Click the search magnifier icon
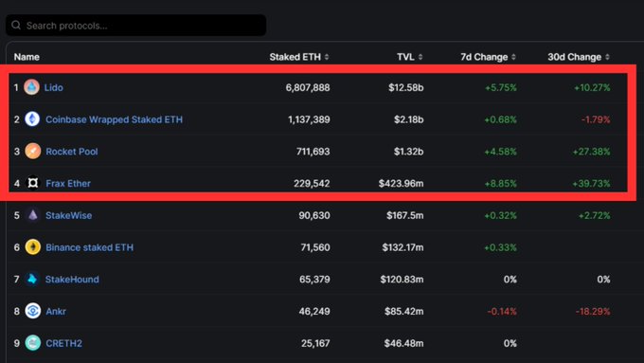 pyautogui.click(x=16, y=26)
